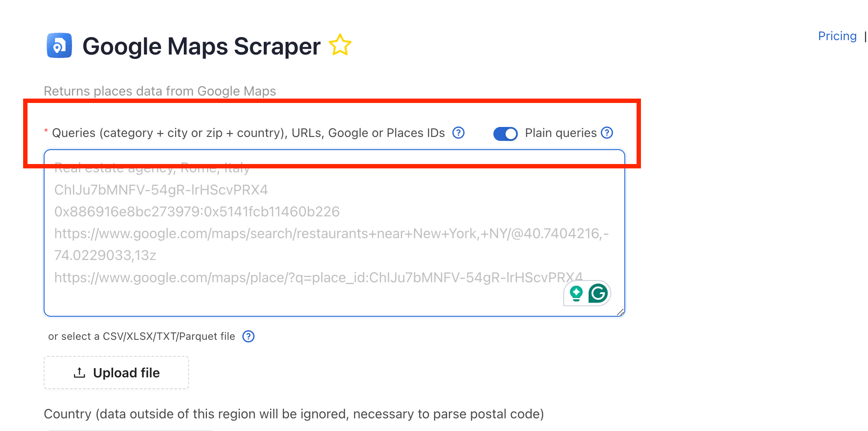Image resolution: width=868 pixels, height=431 pixels.
Task: Focus the Queries text area
Action: coord(334,233)
